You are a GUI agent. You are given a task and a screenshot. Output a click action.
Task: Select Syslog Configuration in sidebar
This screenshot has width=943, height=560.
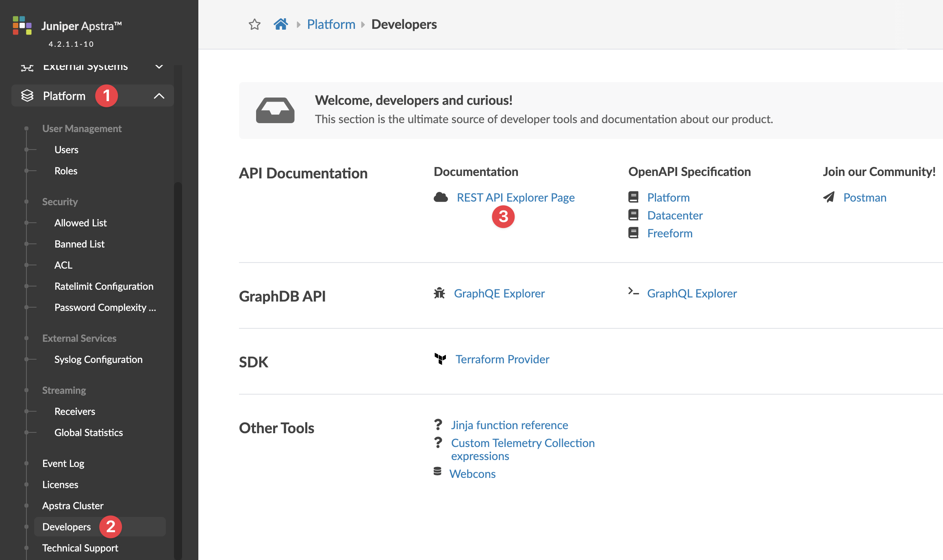pyautogui.click(x=98, y=359)
